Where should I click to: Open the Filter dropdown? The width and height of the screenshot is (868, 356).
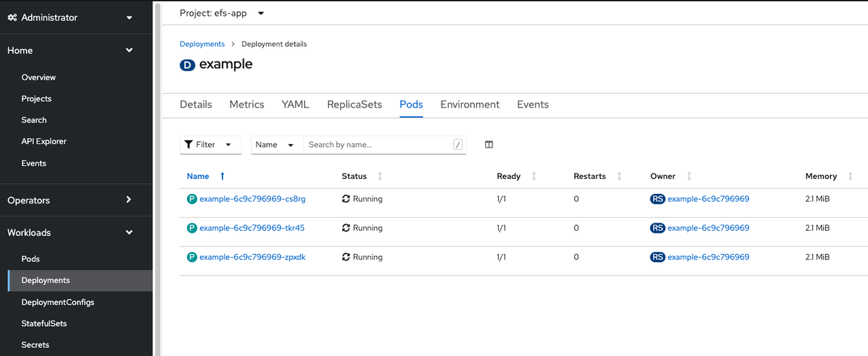[x=210, y=144]
